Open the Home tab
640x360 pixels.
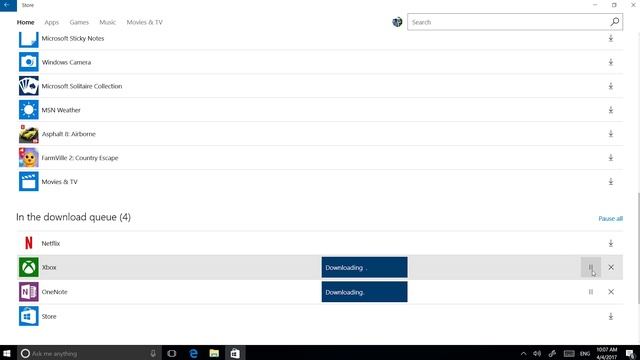coord(25,22)
